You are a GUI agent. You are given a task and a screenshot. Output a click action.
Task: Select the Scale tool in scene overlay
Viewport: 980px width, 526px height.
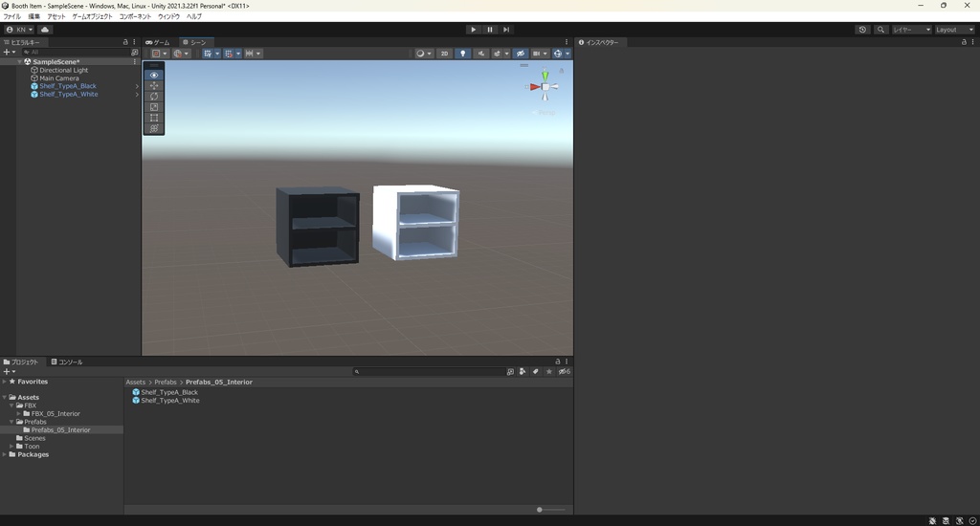[x=154, y=107]
